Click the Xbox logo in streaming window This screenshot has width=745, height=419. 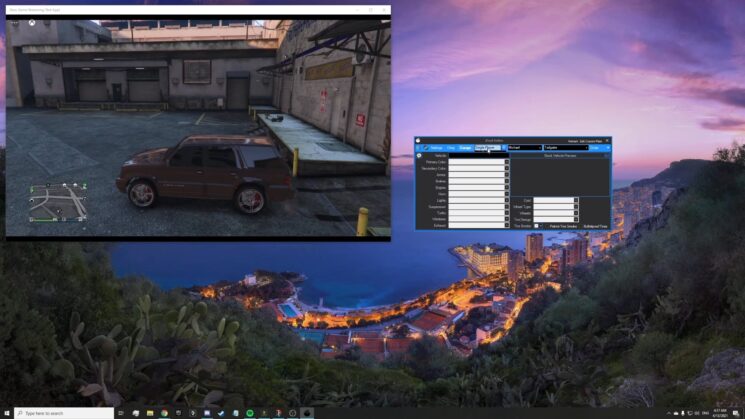coord(32,23)
